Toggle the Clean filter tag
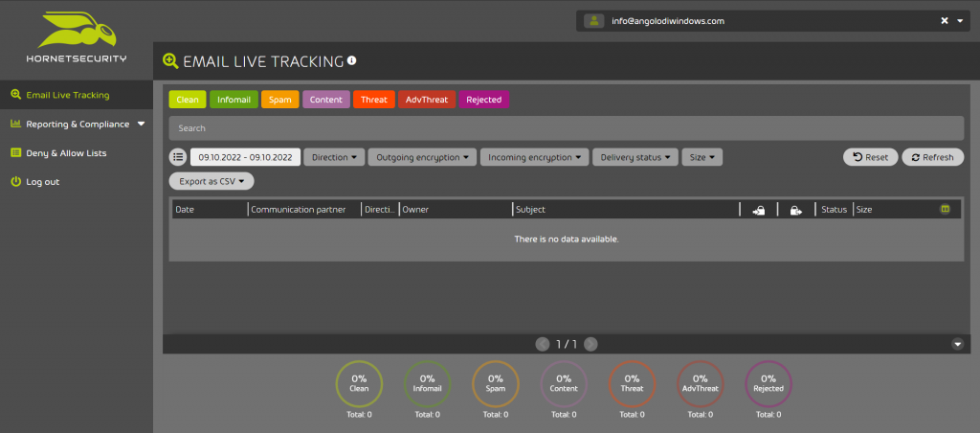The height and width of the screenshot is (433, 980). [x=188, y=100]
